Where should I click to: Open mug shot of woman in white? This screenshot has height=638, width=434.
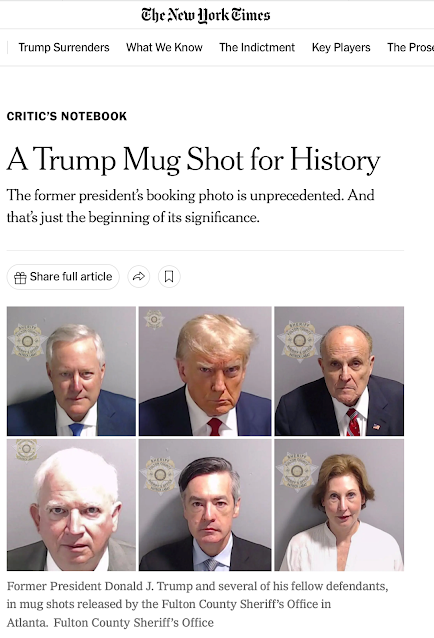[339, 505]
